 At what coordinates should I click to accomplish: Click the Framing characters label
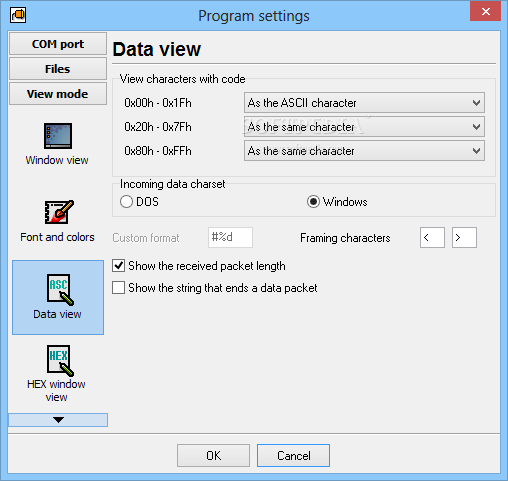click(345, 238)
